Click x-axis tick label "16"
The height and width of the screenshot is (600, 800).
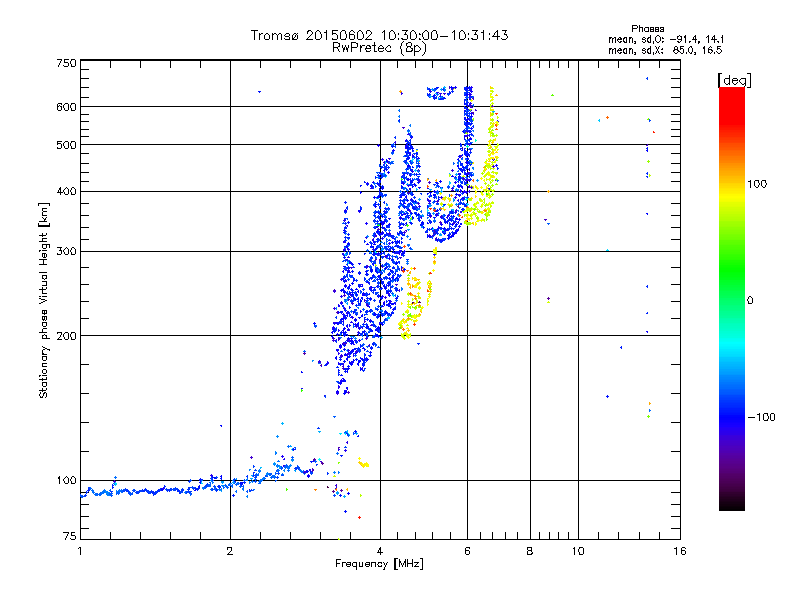click(x=680, y=551)
